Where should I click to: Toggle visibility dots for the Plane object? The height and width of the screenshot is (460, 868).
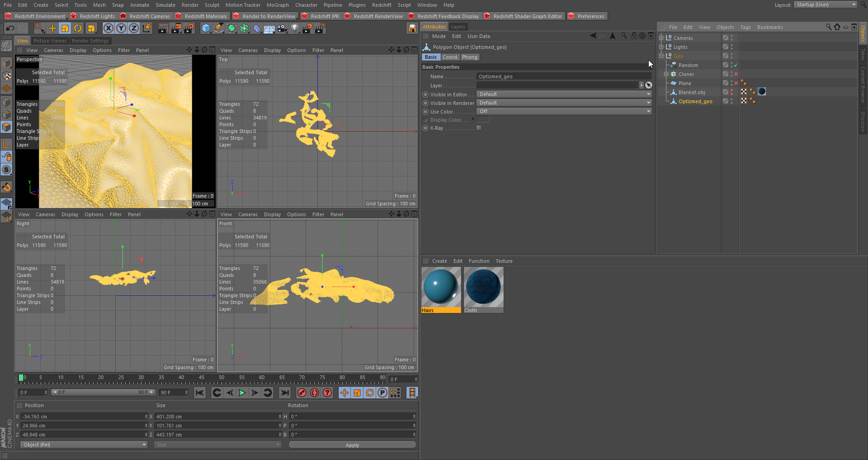point(731,83)
